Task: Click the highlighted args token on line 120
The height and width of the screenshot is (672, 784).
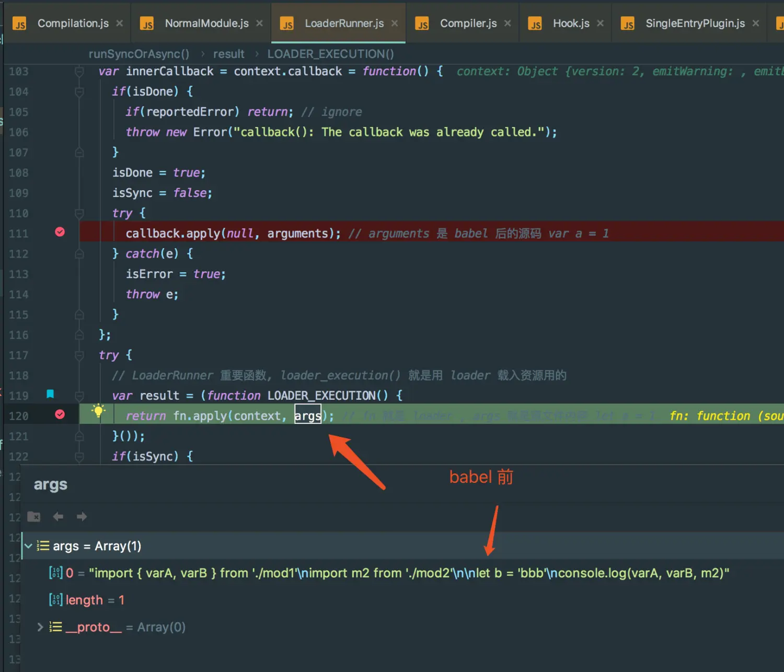Action: (x=308, y=415)
